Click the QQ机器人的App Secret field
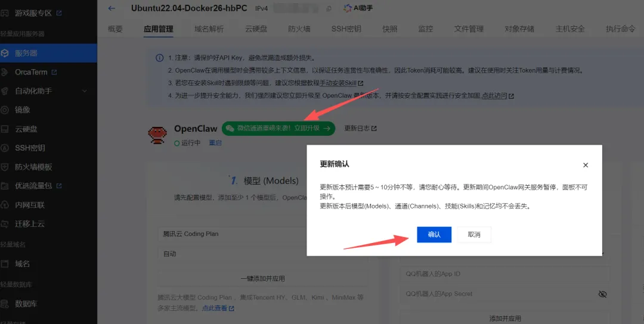 [505, 294]
